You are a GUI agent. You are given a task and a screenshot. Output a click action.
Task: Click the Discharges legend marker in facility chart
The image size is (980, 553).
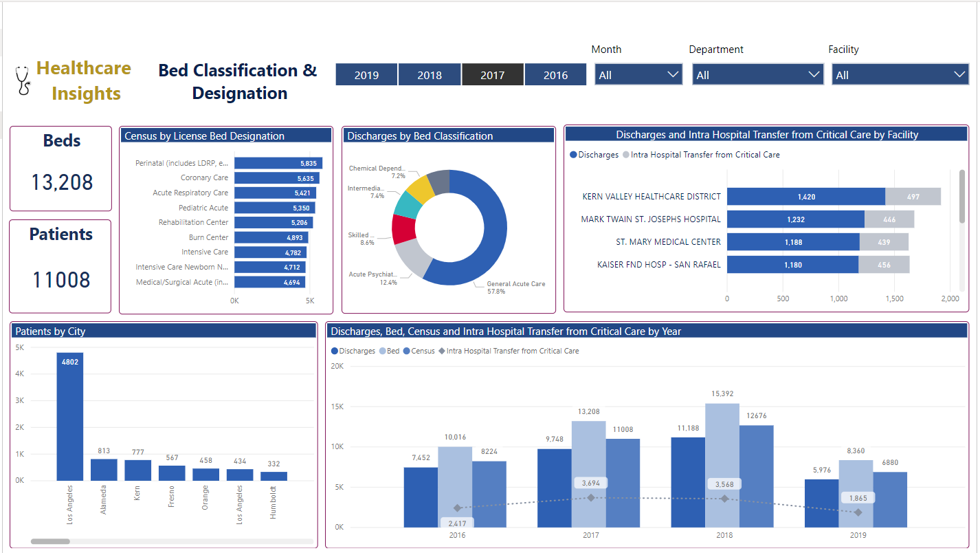pos(573,155)
